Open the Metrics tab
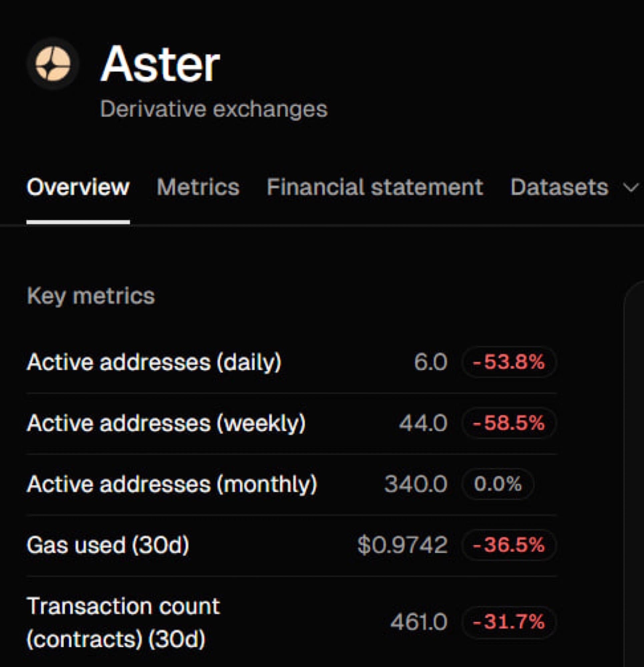The width and height of the screenshot is (644, 667). 198,187
